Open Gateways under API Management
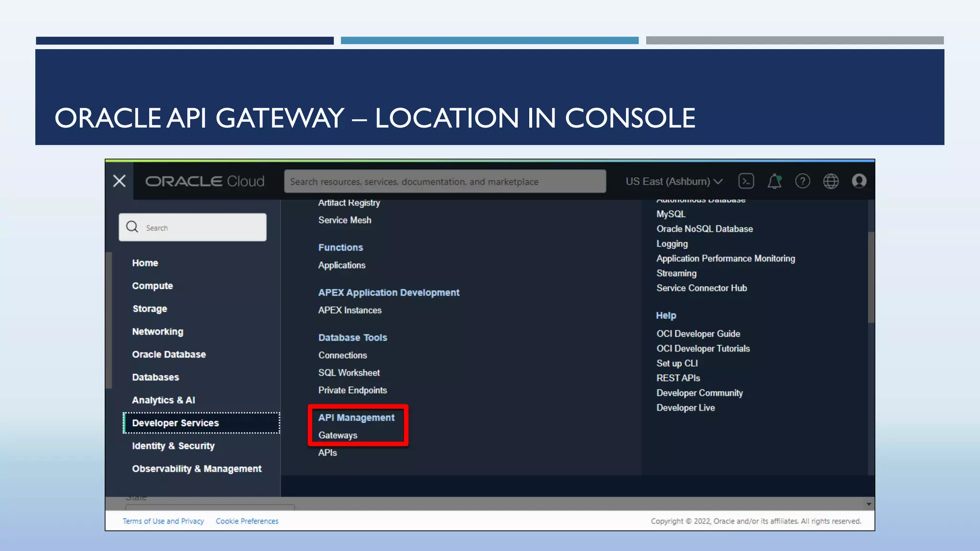This screenshot has height=551, width=980. click(x=338, y=435)
